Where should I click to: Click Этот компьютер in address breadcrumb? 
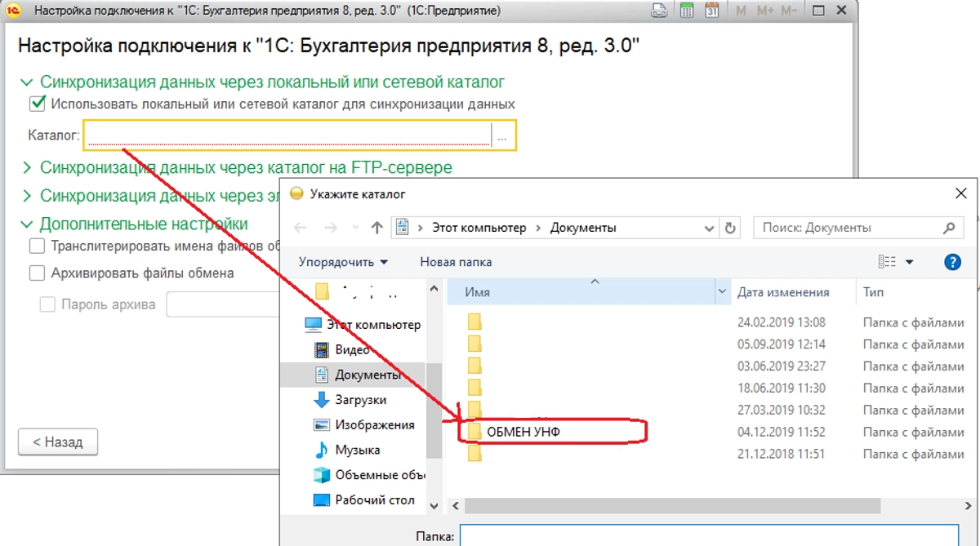(x=479, y=229)
